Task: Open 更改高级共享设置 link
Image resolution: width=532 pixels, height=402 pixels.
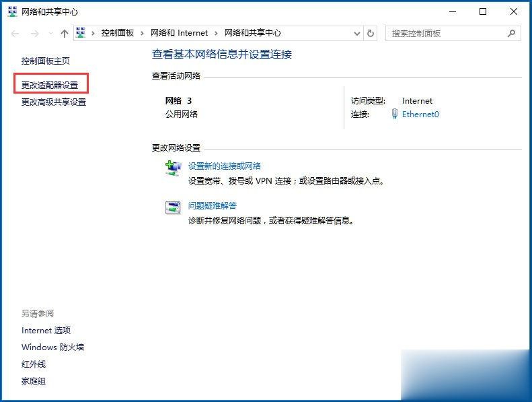Action: [54, 102]
